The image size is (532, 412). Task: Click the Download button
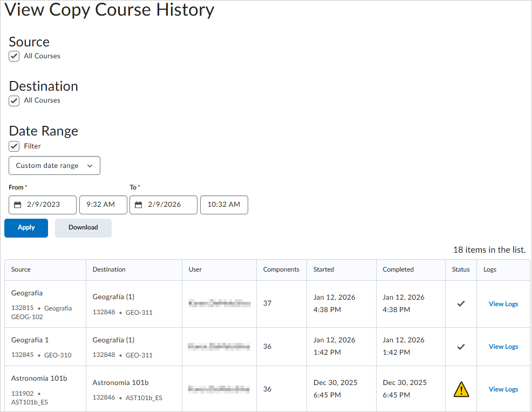pos(83,228)
